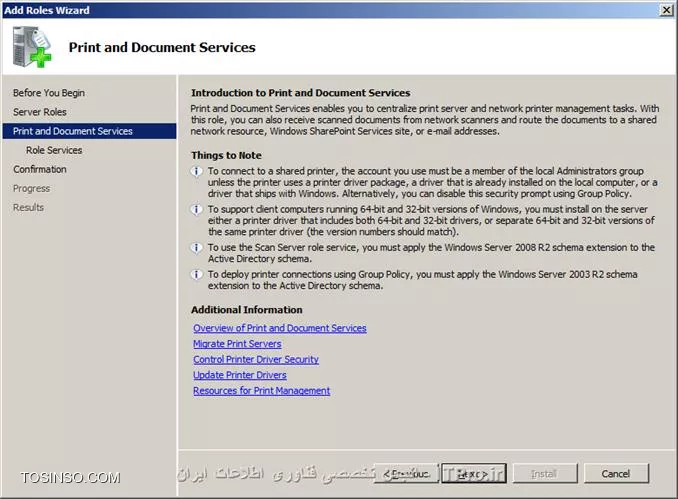The height and width of the screenshot is (499, 678).
Task: Click the 'Things to Note' heading
Action: [x=226, y=155]
